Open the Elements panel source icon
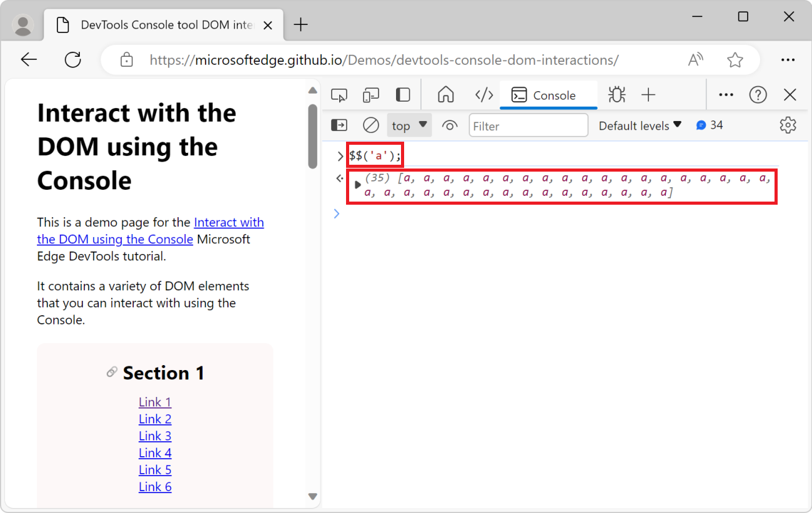 (483, 95)
